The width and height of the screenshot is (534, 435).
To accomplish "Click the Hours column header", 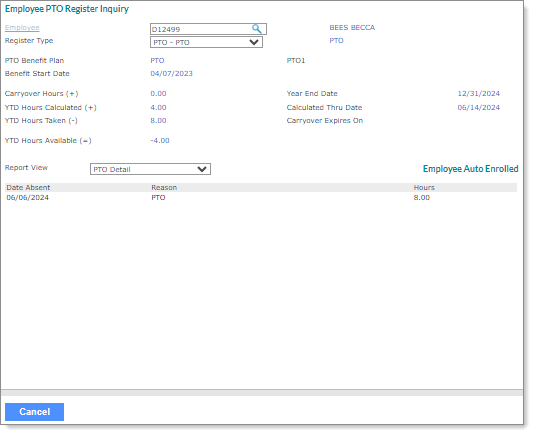I will tap(424, 188).
